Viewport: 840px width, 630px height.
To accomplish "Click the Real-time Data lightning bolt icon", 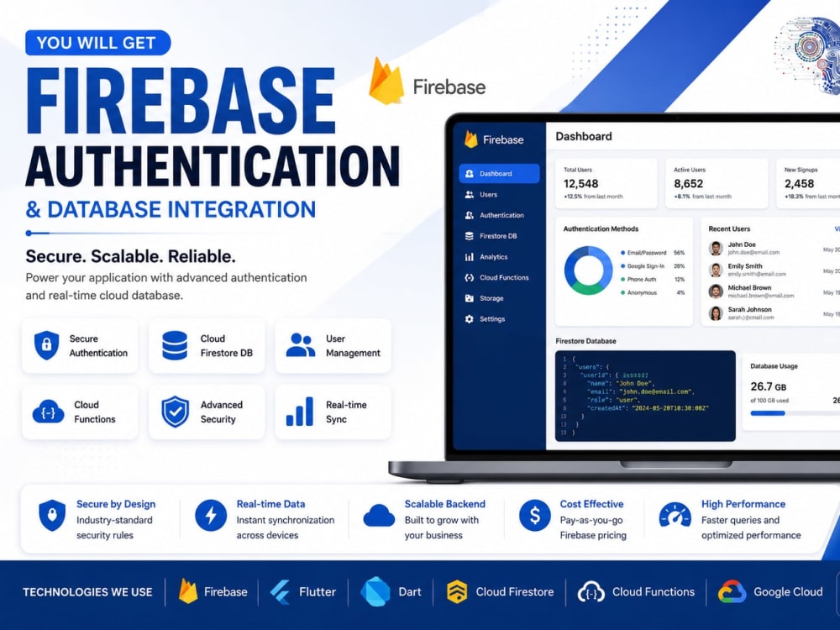I will pos(211,516).
